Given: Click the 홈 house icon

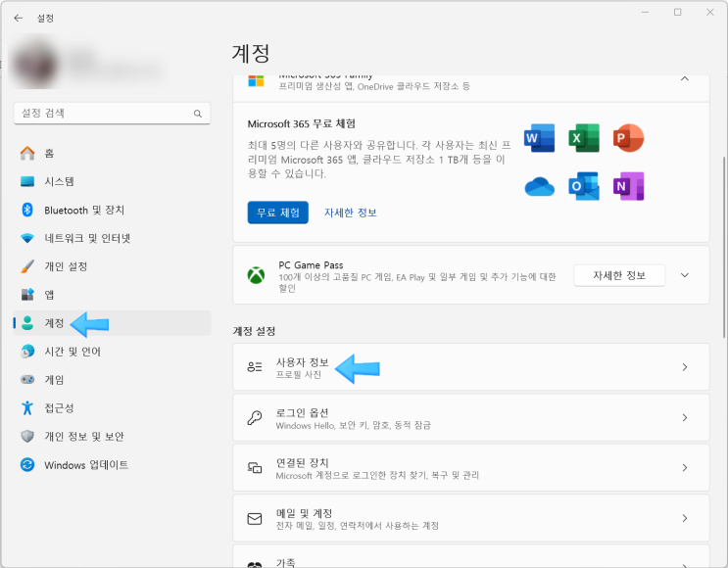Looking at the screenshot, I should 27,153.
